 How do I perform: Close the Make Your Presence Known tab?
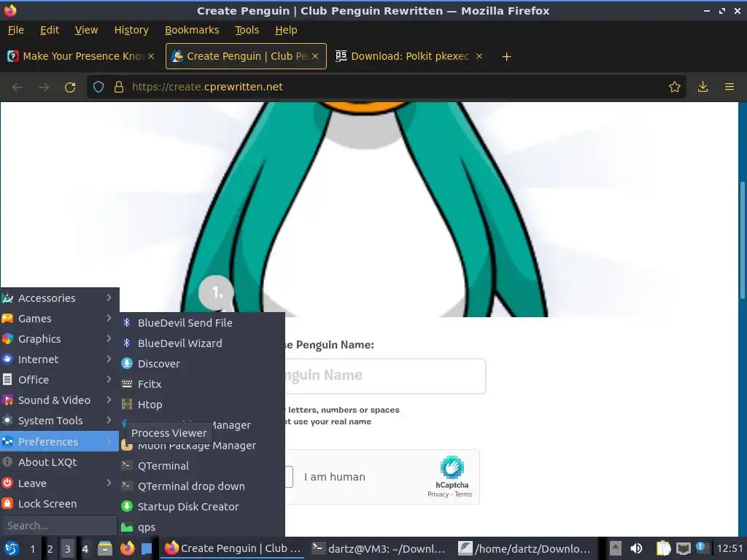tap(151, 56)
